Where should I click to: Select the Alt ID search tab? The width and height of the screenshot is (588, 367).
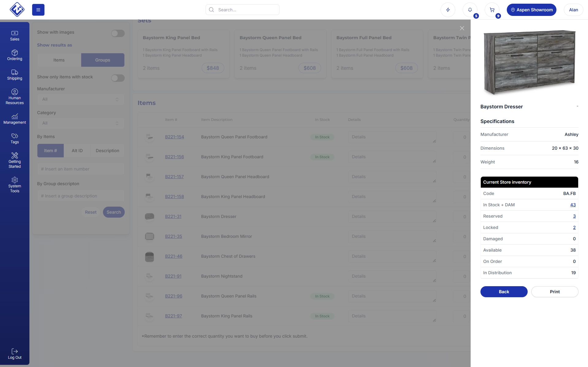pos(77,151)
